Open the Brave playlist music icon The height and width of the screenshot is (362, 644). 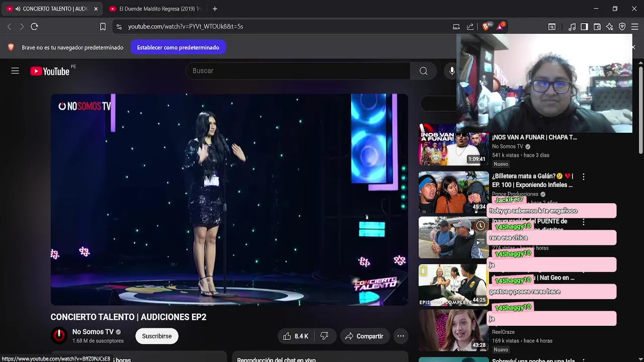(x=572, y=27)
